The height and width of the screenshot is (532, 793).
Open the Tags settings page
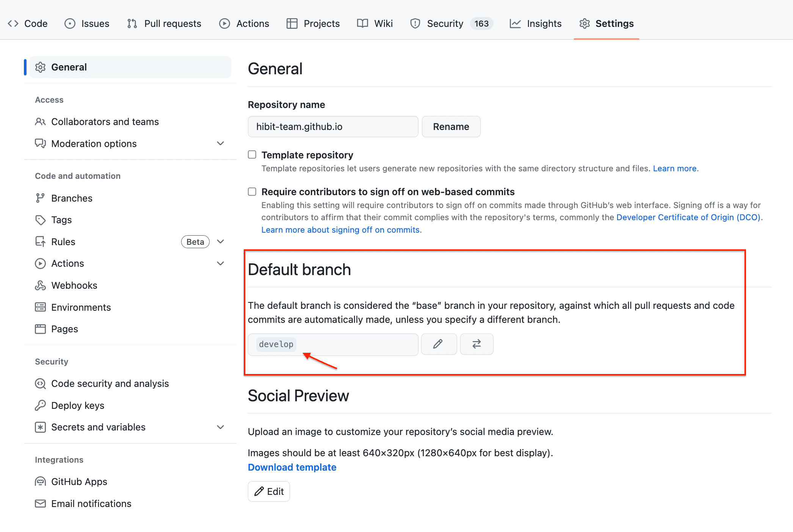click(x=61, y=220)
